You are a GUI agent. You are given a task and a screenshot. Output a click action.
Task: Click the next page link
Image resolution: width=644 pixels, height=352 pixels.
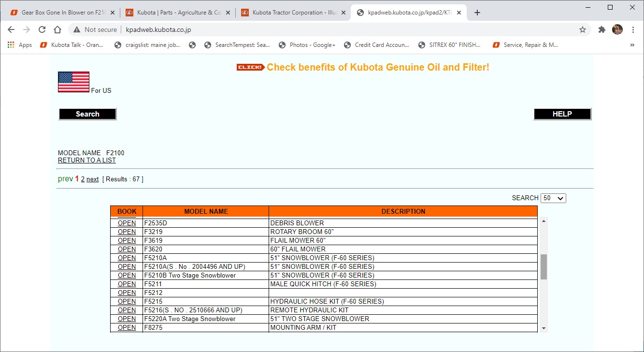point(93,179)
